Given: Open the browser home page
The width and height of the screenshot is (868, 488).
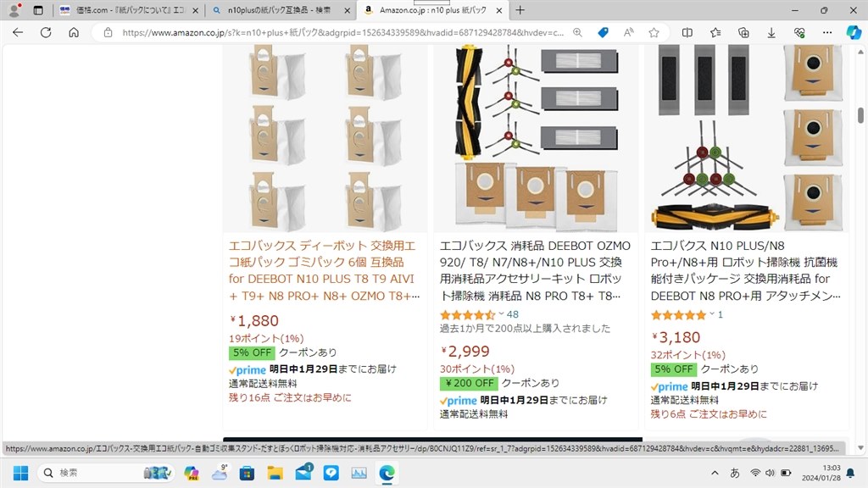Looking at the screenshot, I should pyautogui.click(x=74, y=33).
